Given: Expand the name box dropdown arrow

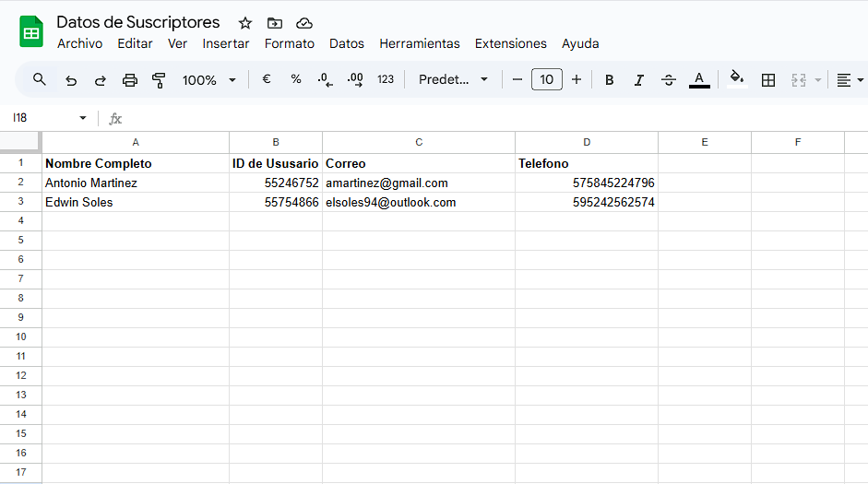Looking at the screenshot, I should point(82,118).
